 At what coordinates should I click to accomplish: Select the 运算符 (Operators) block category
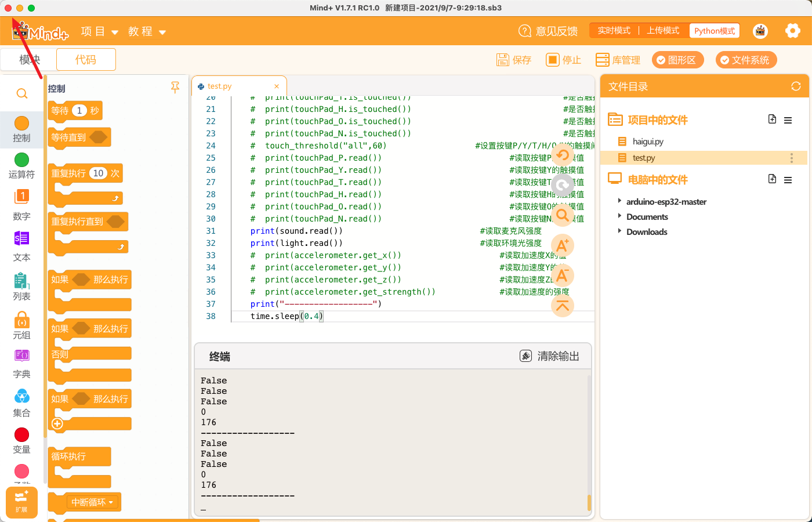(x=21, y=166)
